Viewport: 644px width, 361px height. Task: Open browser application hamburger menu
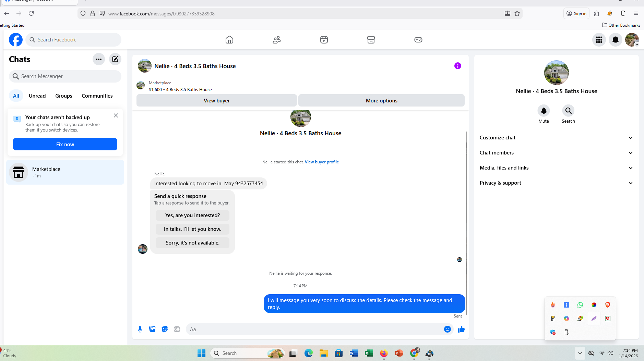click(636, 13)
